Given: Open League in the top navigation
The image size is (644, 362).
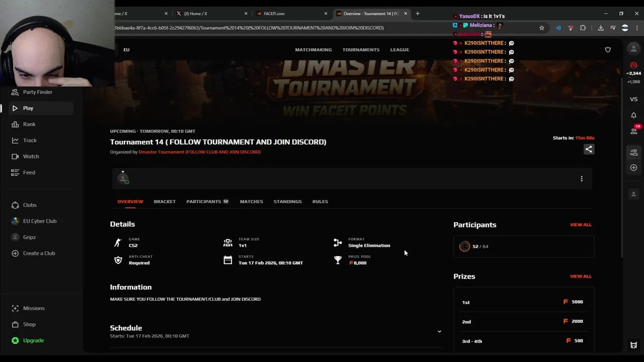Looking at the screenshot, I should [399, 50].
